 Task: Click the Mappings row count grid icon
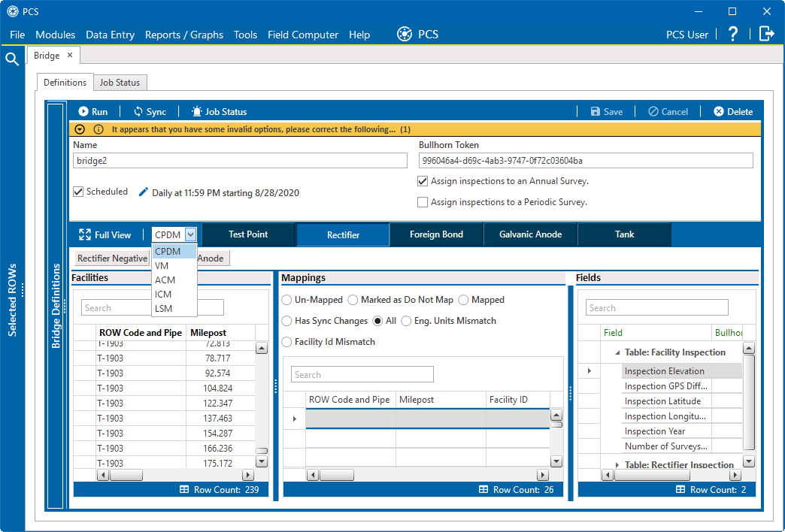(483, 489)
